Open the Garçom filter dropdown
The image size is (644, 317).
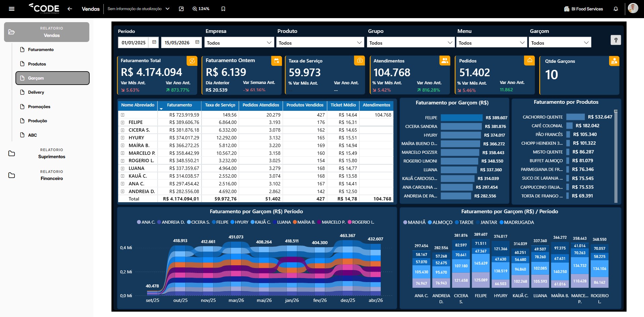(x=560, y=43)
